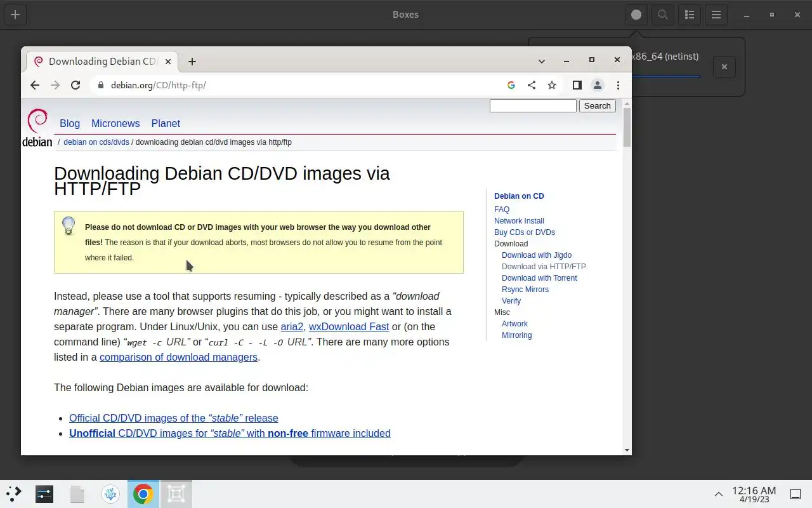
Task: Open the Micronews menu link
Action: [115, 123]
